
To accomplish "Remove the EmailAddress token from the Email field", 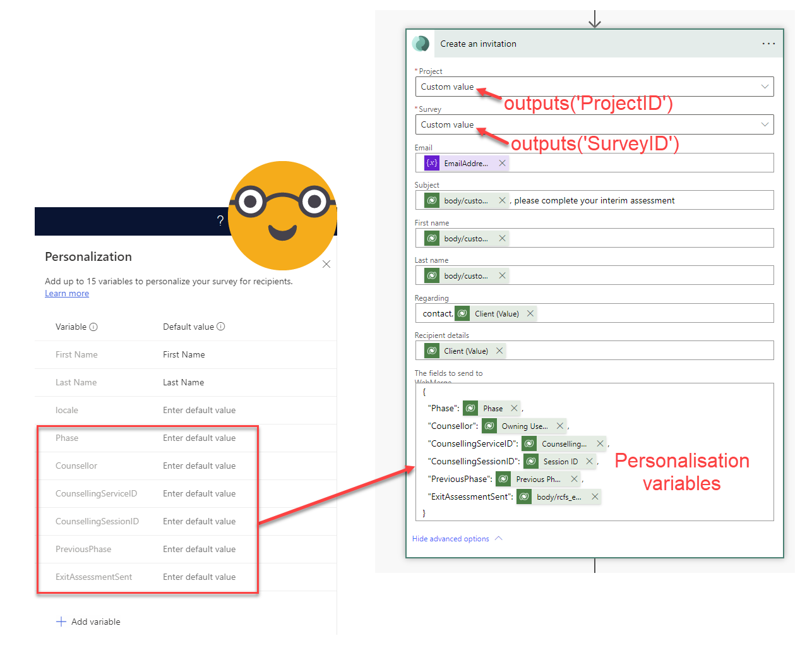I will (502, 163).
